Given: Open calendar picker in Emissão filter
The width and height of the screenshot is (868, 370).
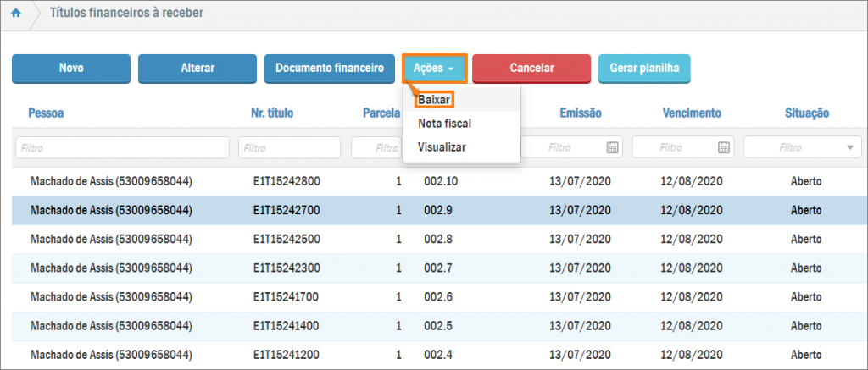Looking at the screenshot, I should coord(612,147).
